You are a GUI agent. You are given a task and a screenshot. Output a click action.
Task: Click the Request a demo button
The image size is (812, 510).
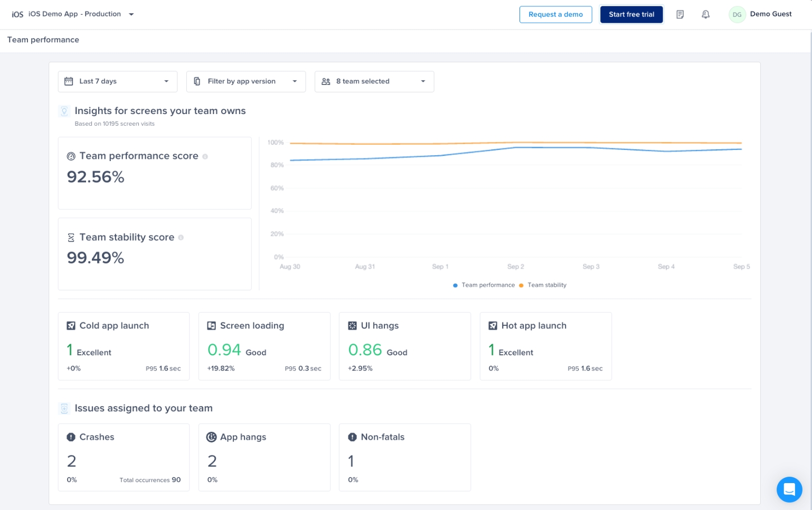[x=555, y=14]
